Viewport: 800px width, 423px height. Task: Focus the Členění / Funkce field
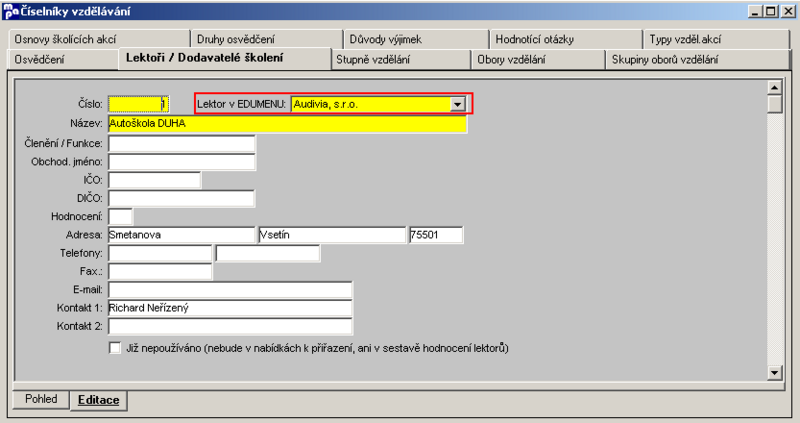coord(182,143)
